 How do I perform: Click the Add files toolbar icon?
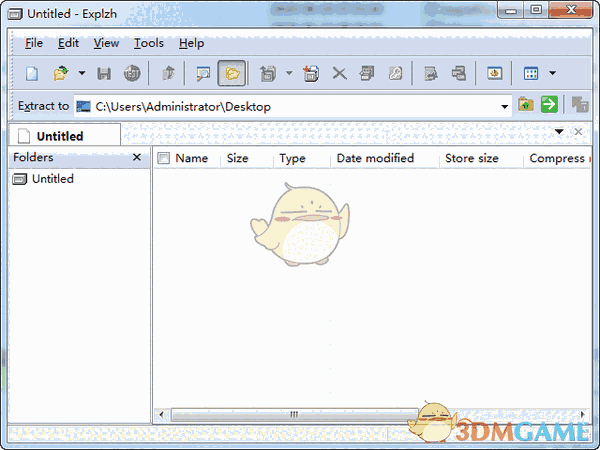[x=311, y=73]
